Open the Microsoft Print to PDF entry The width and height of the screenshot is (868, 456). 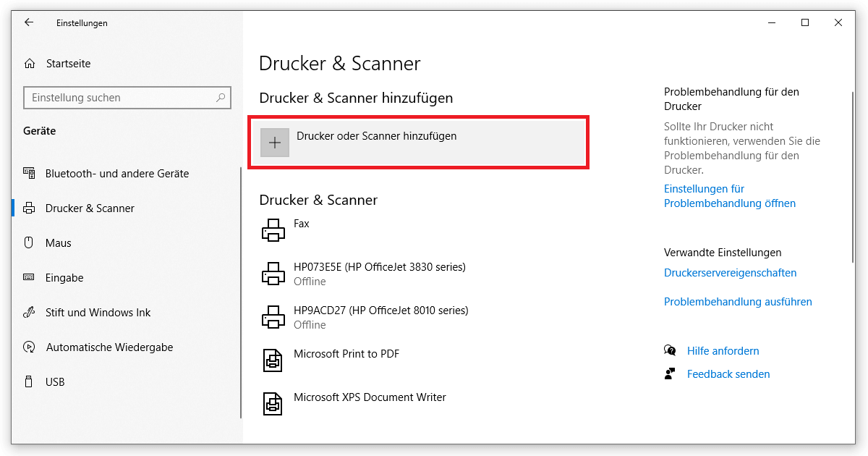[273, 360]
